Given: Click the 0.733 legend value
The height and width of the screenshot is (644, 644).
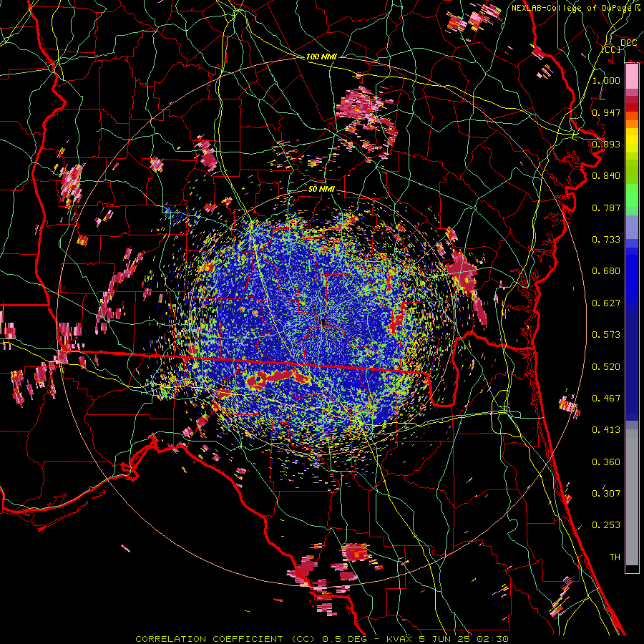Looking at the screenshot, I should click(x=606, y=240).
